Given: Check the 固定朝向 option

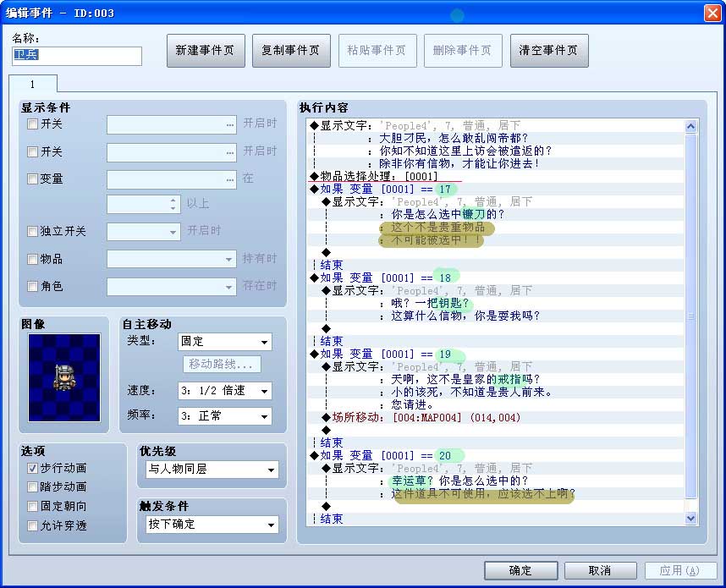Looking at the screenshot, I should (x=32, y=507).
